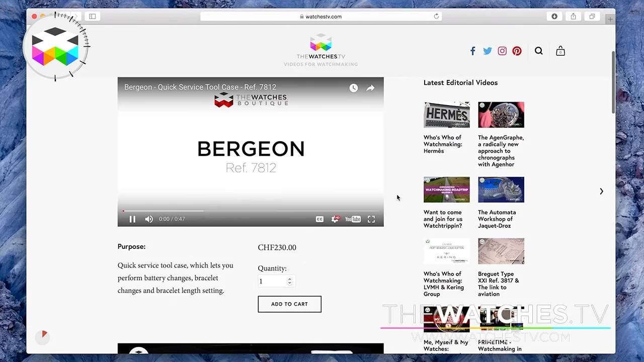
Task: Open 'LVMH & Kering Group' video link
Action: pyautogui.click(x=444, y=284)
